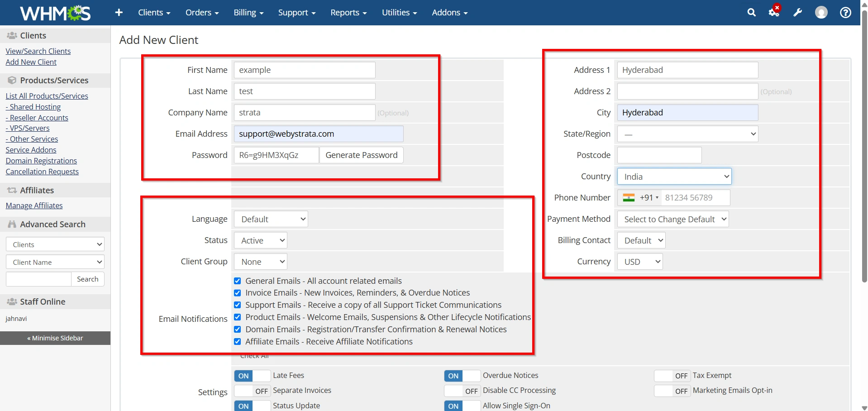868x411 pixels.
Task: Open Add New Client sidebar link
Action: coord(31,62)
